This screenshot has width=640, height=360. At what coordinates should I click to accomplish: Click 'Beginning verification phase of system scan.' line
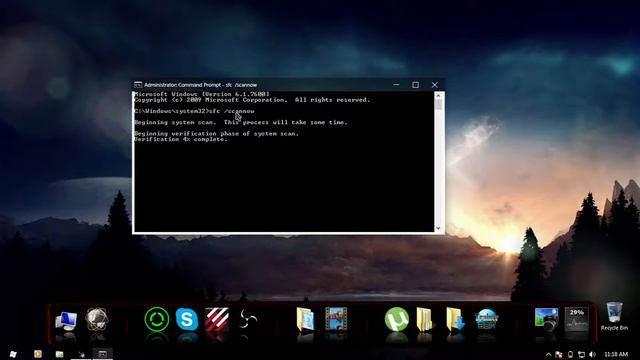click(216, 133)
